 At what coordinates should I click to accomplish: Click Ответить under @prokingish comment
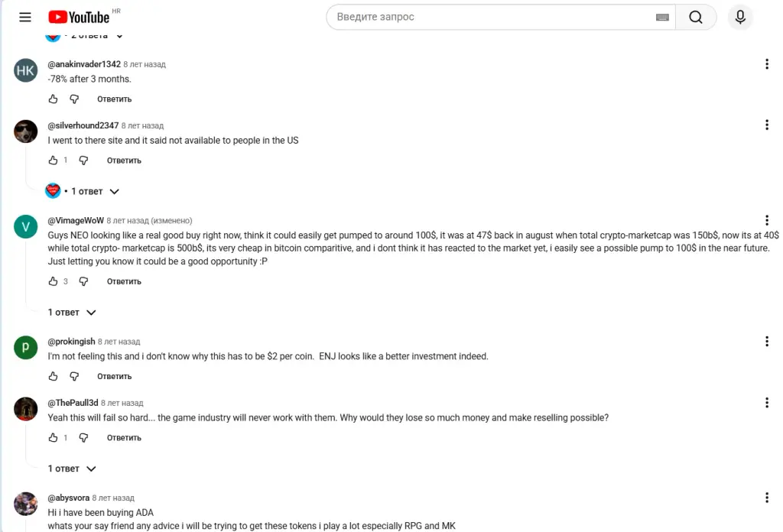click(115, 376)
